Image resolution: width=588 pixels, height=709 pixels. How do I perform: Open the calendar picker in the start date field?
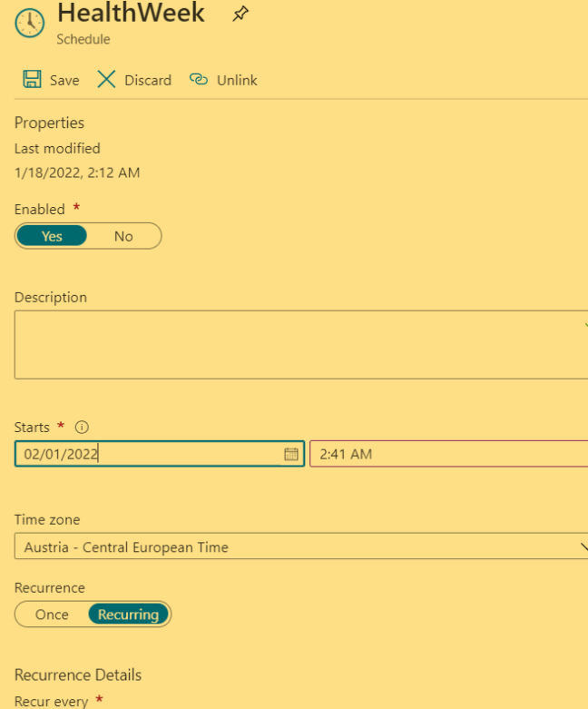click(291, 454)
